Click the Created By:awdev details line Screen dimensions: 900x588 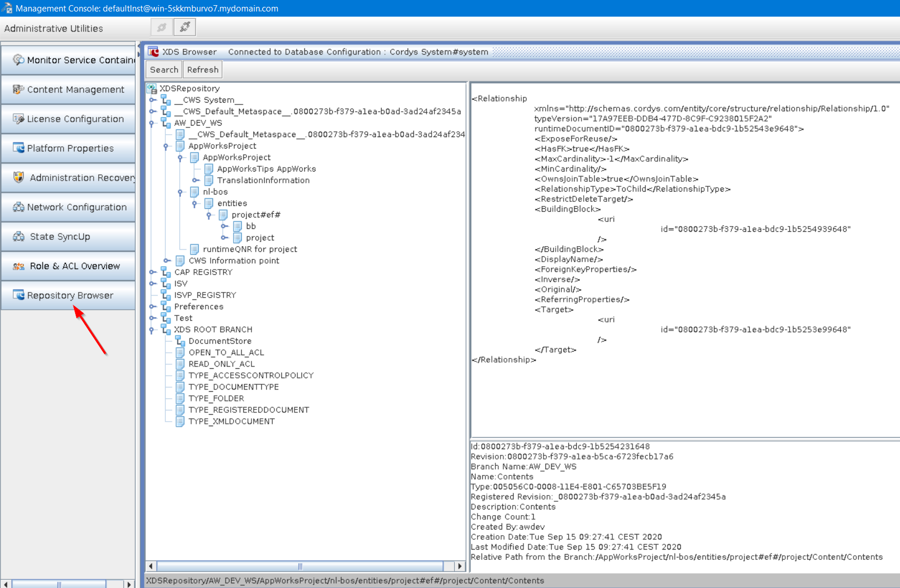[507, 527]
